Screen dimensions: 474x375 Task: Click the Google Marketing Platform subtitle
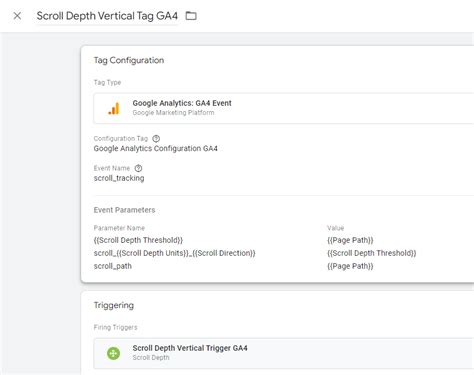pyautogui.click(x=173, y=113)
